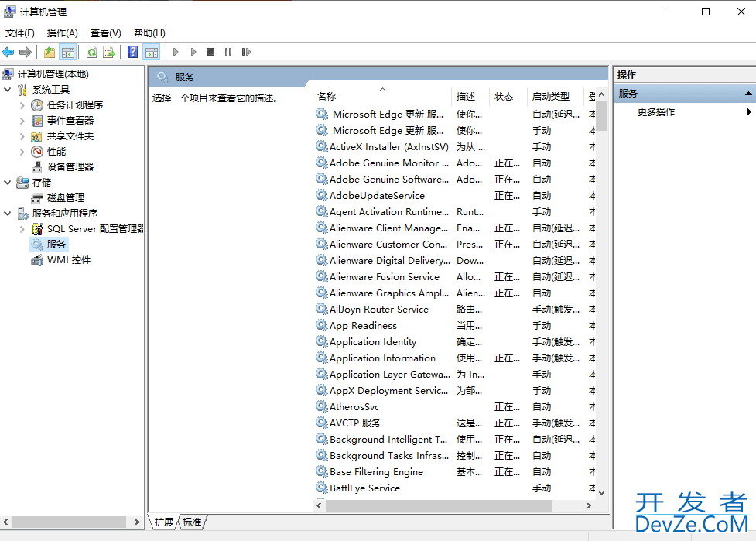756x541 pixels.
Task: Select SQL Server 配置管理器 node
Action: point(95,228)
